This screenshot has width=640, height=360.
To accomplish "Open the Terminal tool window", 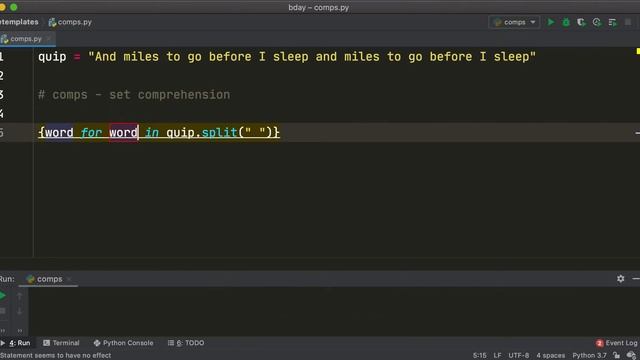I will coord(61,343).
